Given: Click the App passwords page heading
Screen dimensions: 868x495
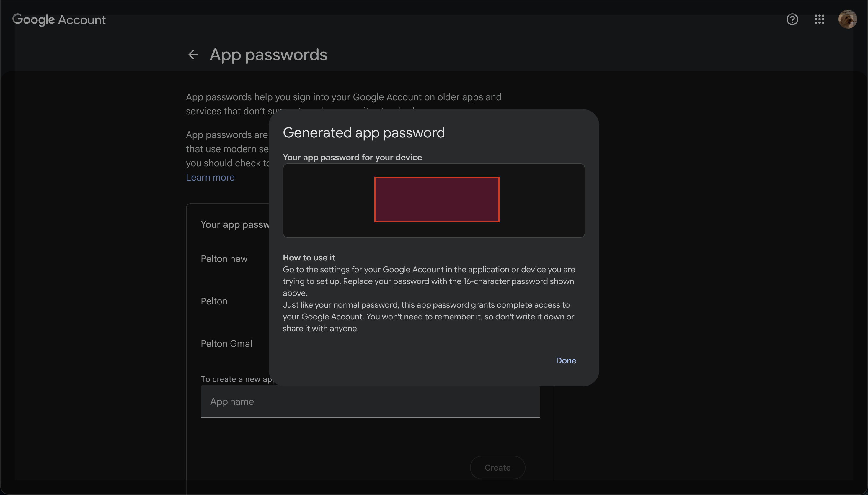Looking at the screenshot, I should pos(268,55).
